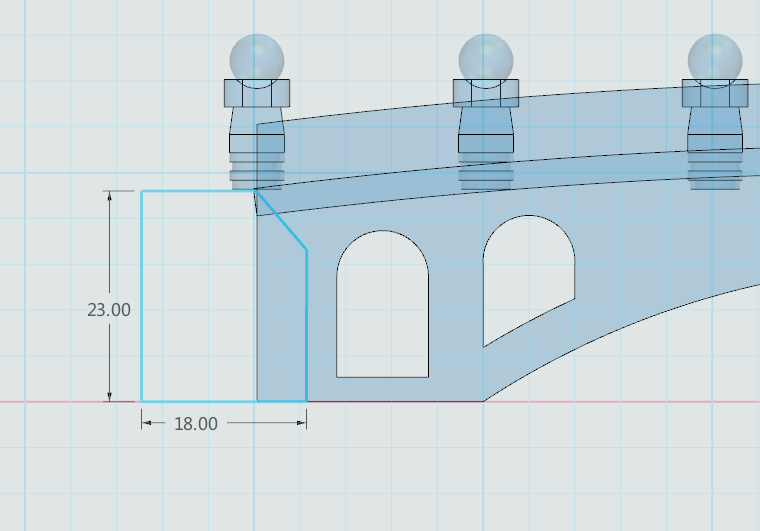Click the middle post's hexagonal collar
The height and width of the screenshot is (531, 760).
click(x=486, y=94)
